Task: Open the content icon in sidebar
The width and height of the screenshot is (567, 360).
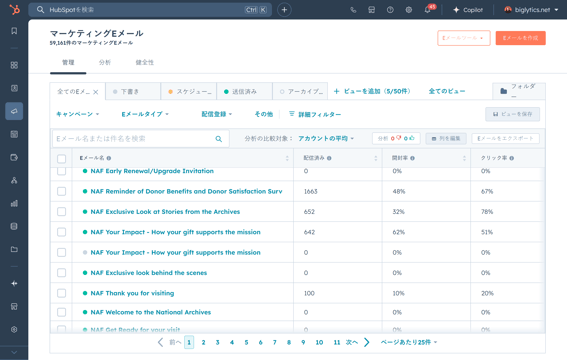Action: (x=14, y=134)
